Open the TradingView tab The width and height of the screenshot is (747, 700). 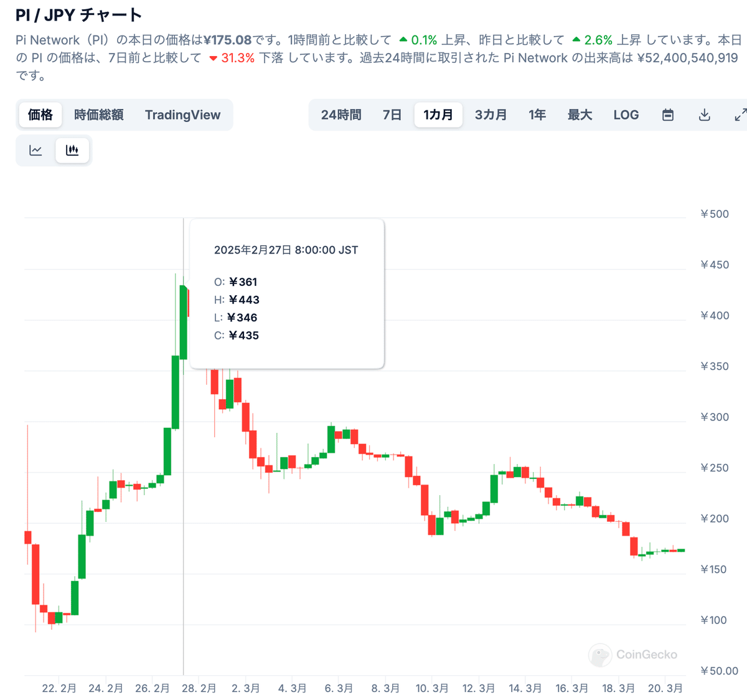tap(182, 115)
